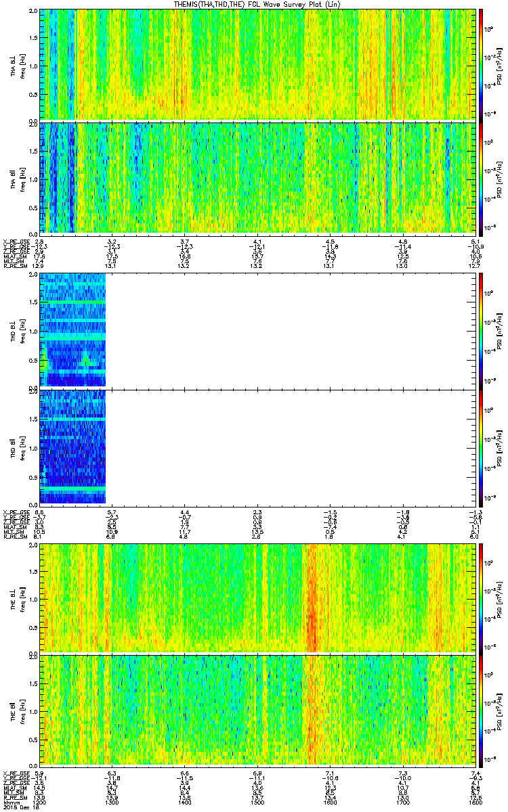Viewport: 508px width, 812px height.
Task: Click the MLT_SM row label under THE panels
Action: point(15,792)
